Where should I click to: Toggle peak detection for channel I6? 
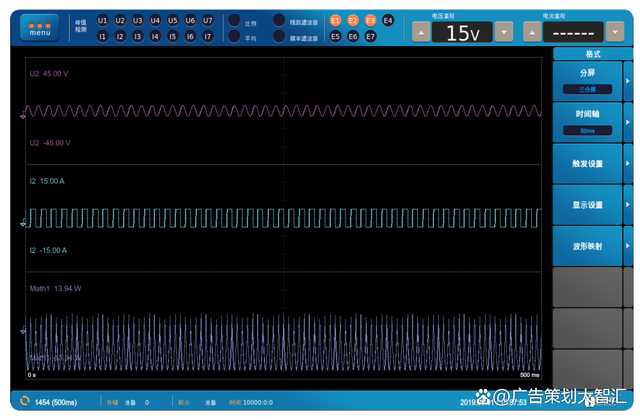click(190, 36)
